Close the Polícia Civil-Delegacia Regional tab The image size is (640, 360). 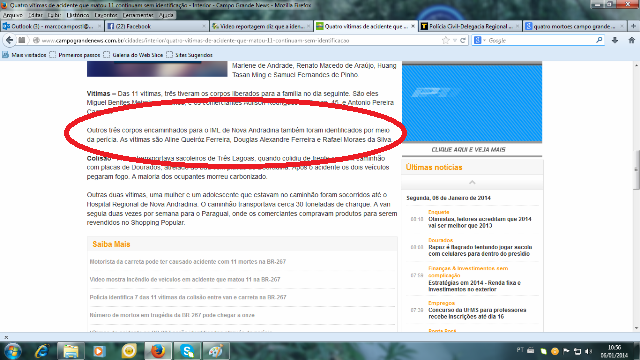point(517,26)
